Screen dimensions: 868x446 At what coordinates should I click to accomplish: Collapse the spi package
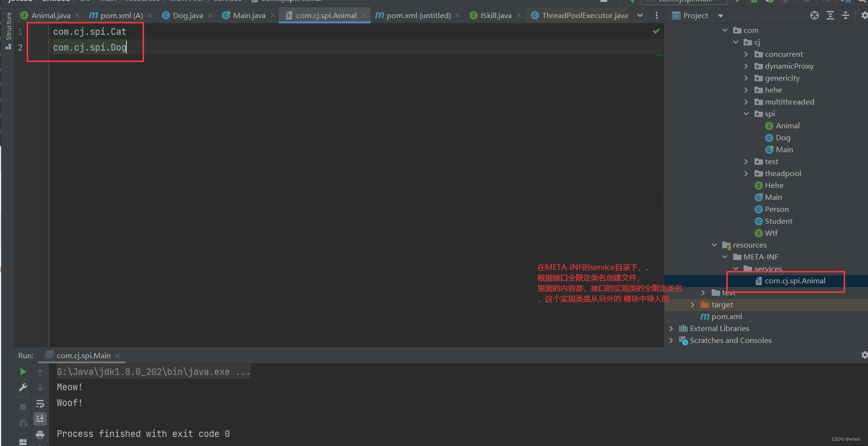coord(746,114)
